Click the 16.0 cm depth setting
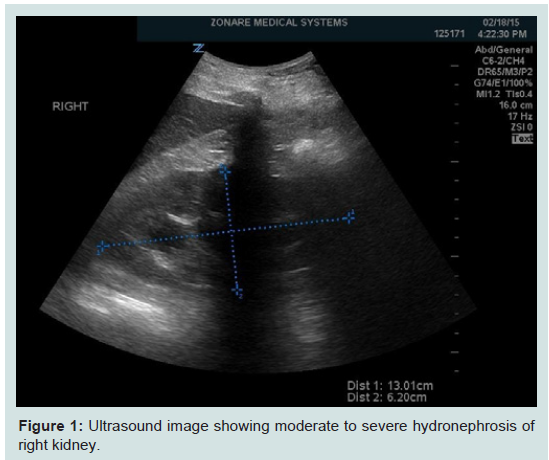Screen dimensions: 549x460 (515, 105)
